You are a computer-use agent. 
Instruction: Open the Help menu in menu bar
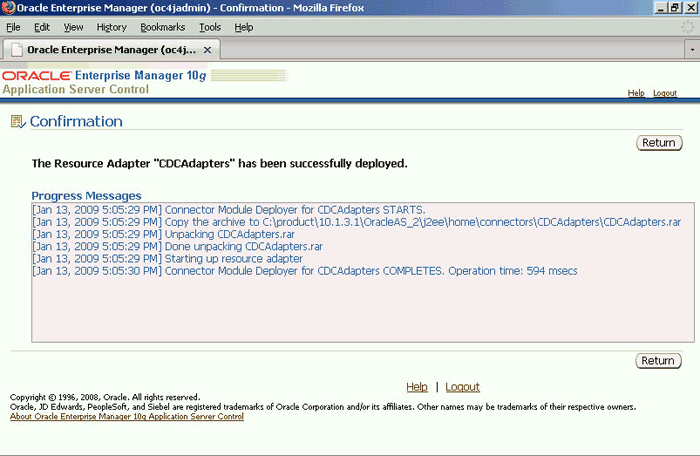click(x=244, y=27)
